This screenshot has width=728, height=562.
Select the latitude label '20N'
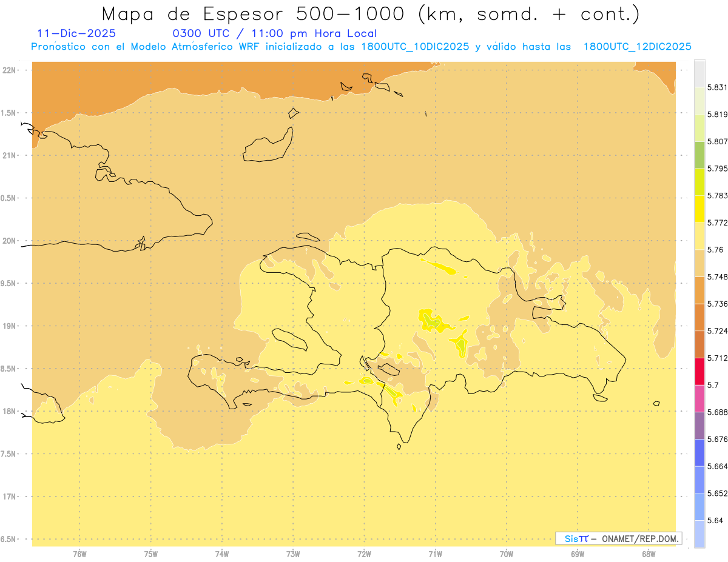(9, 241)
